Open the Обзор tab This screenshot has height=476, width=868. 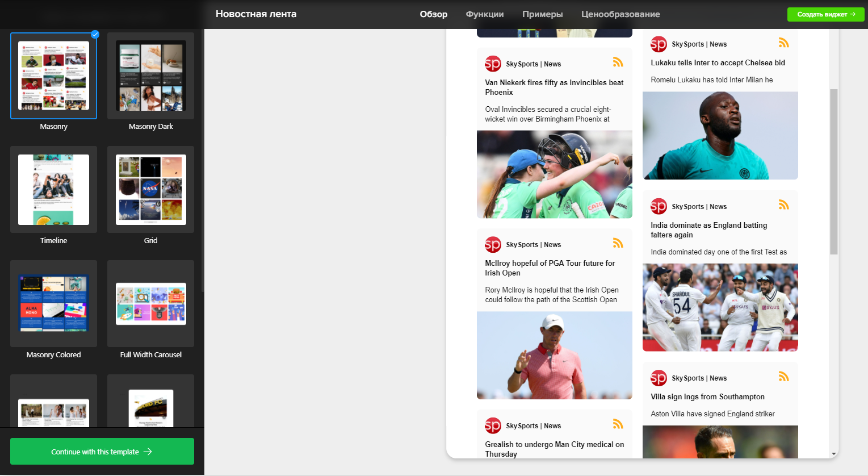tap(433, 14)
